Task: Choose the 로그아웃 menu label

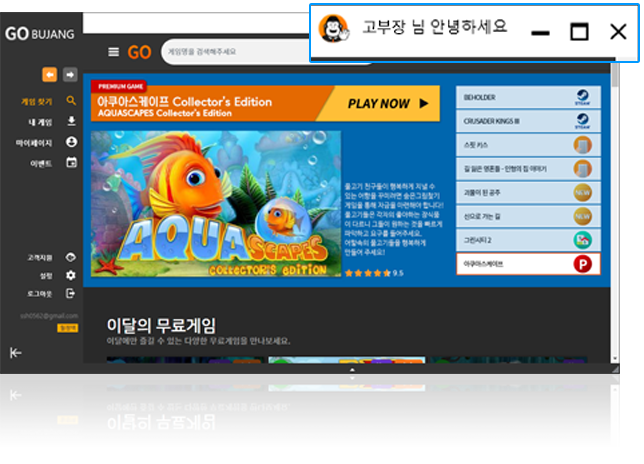Action: point(40,294)
